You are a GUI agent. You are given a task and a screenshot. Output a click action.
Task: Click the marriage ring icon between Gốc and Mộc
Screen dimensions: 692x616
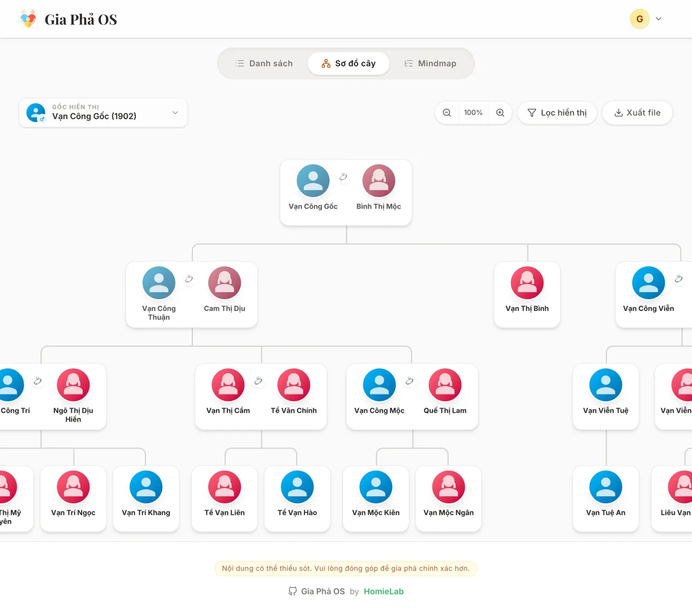tap(343, 177)
